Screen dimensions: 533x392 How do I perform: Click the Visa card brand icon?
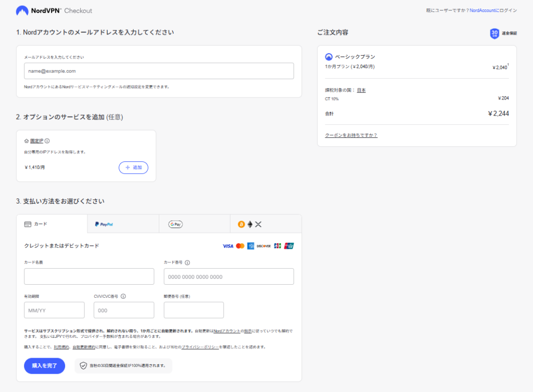(x=227, y=245)
